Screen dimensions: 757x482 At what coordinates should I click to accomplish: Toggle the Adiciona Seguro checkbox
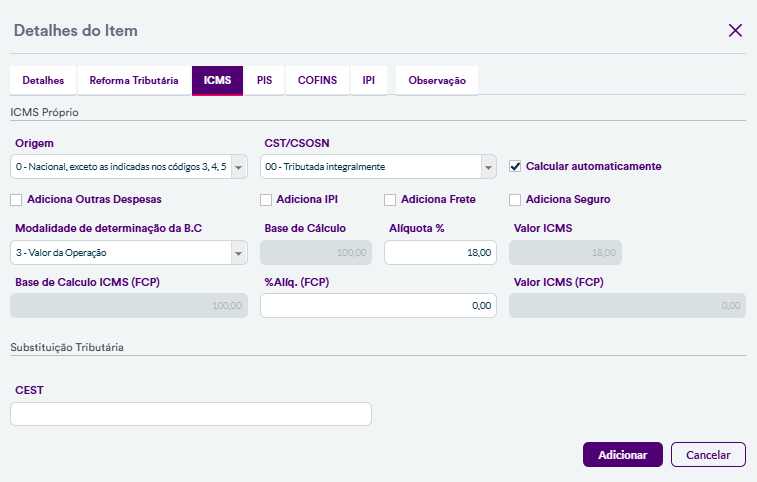pos(516,199)
